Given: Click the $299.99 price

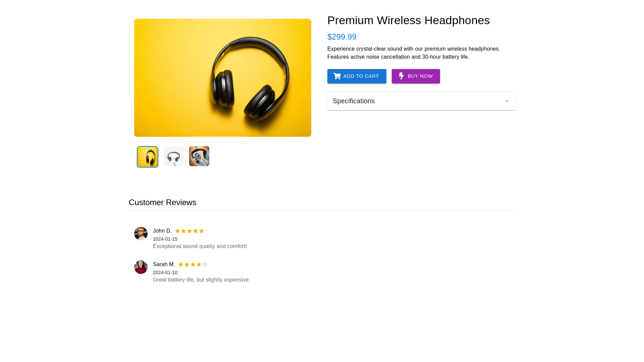Looking at the screenshot, I should (x=342, y=37).
